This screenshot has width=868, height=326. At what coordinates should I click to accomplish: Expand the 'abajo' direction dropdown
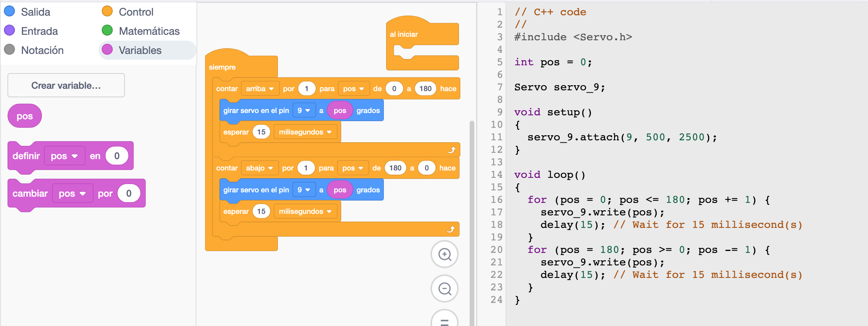coord(259,168)
